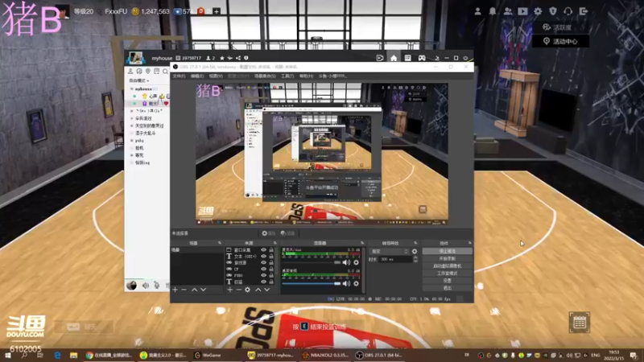
Task: Toggle visibility of the PUBG source
Action: [264, 275]
